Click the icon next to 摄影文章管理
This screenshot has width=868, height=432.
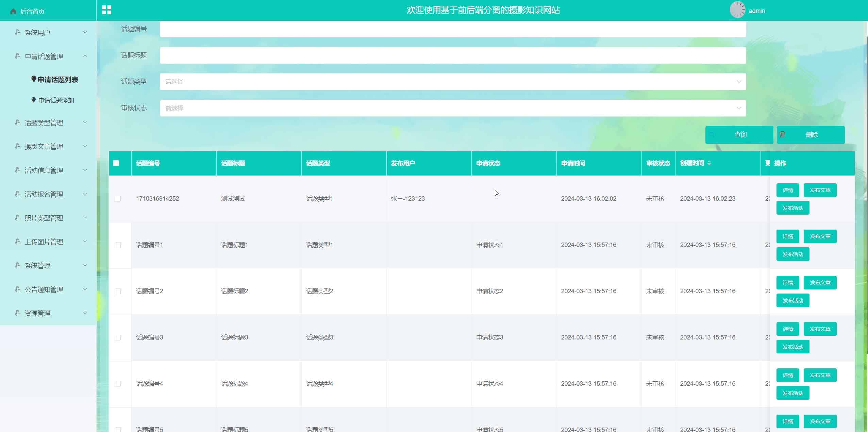pos(18,146)
